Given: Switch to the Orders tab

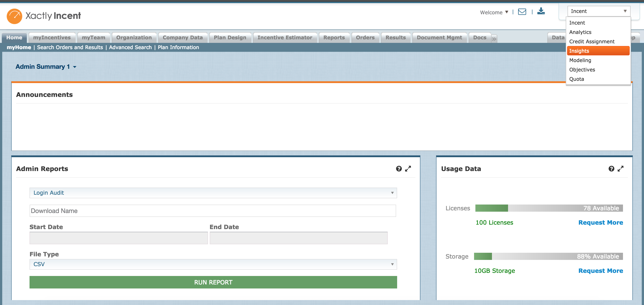Looking at the screenshot, I should pos(365,38).
